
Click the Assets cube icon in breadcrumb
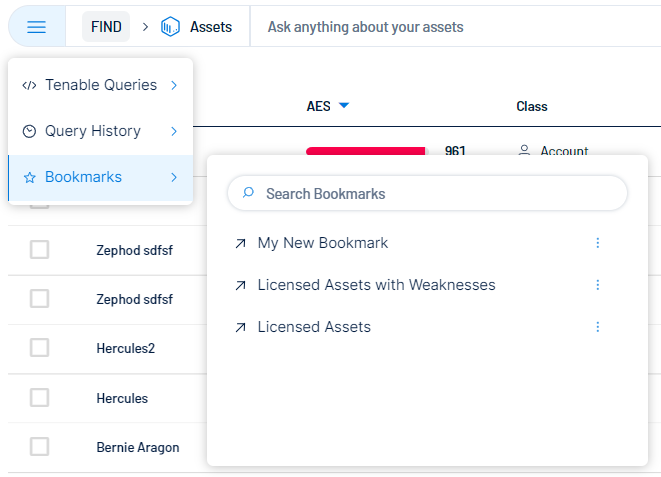171,27
